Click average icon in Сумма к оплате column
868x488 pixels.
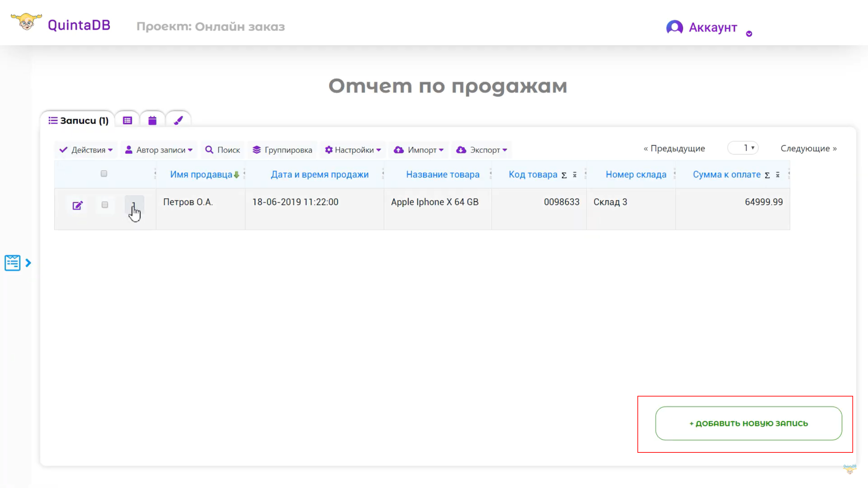point(778,175)
